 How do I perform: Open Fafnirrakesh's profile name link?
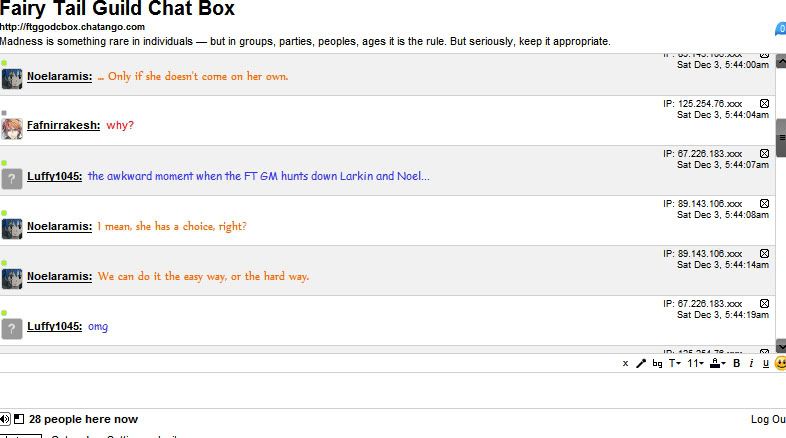click(x=63, y=126)
